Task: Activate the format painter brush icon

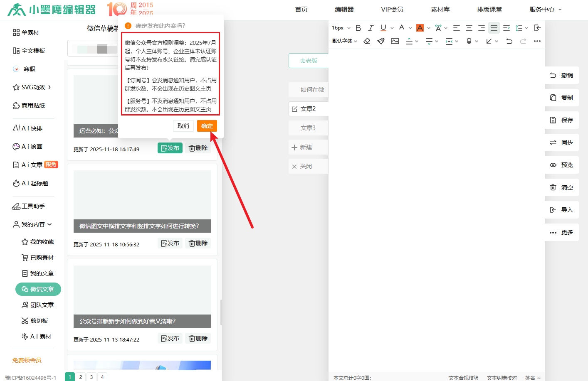Action: coord(381,41)
